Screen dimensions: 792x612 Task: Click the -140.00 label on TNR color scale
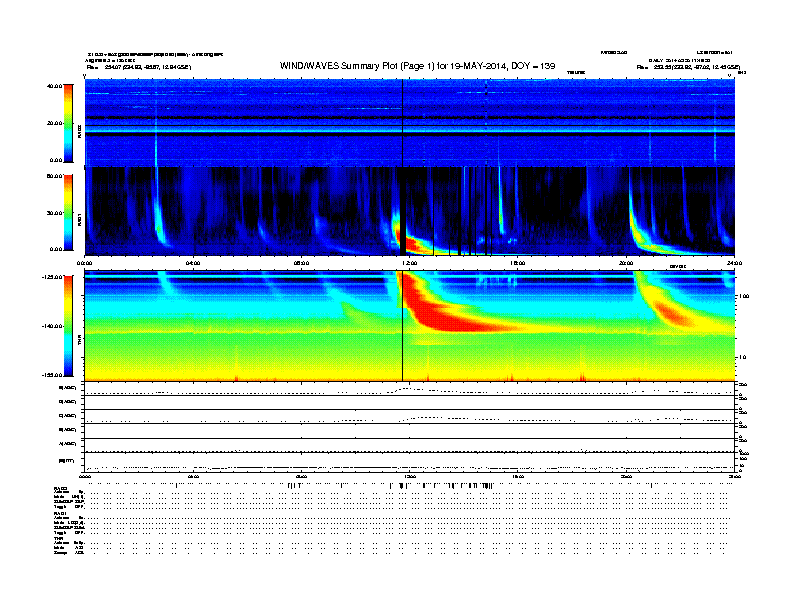[53, 326]
